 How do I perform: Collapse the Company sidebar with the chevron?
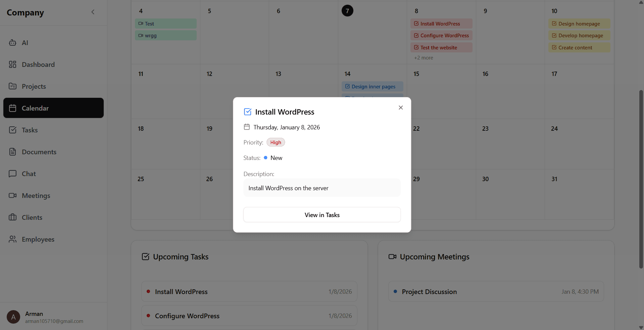pos(93,12)
